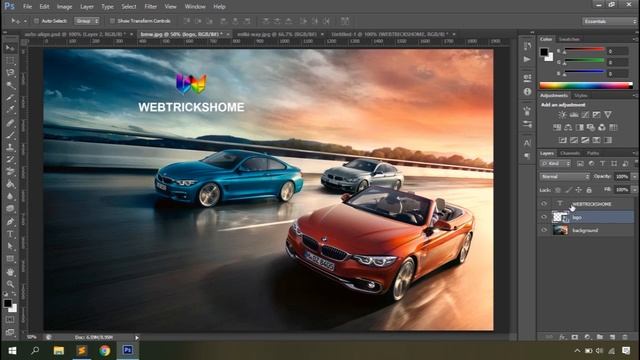640x360 pixels.
Task: Select the Hand tool
Action: (x=10, y=271)
